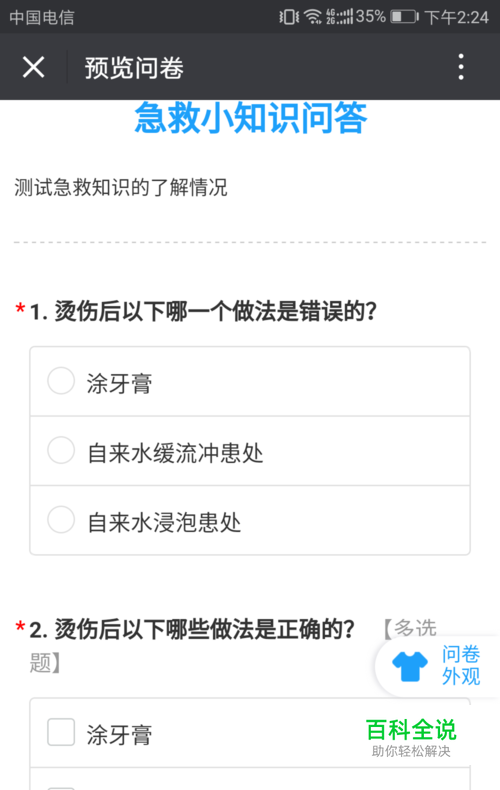500x790 pixels.
Task: Tap the 急救小知识问答 survey title
Action: (251, 117)
